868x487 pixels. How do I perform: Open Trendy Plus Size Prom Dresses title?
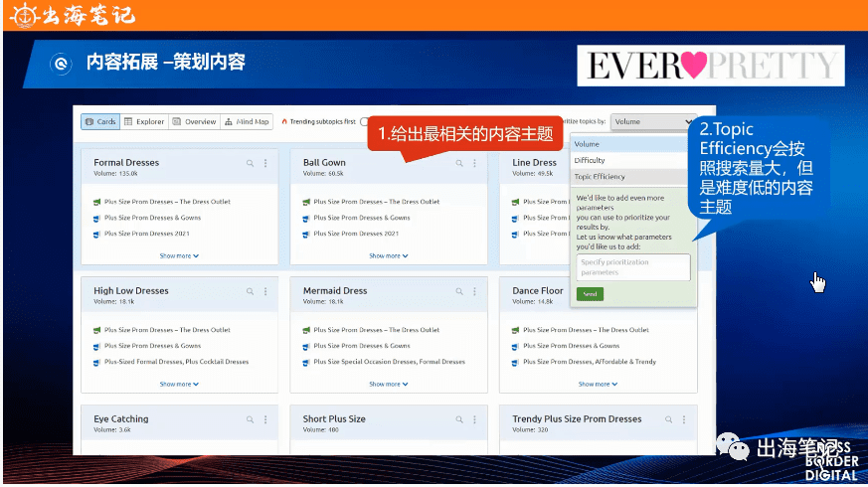pyautogui.click(x=577, y=419)
